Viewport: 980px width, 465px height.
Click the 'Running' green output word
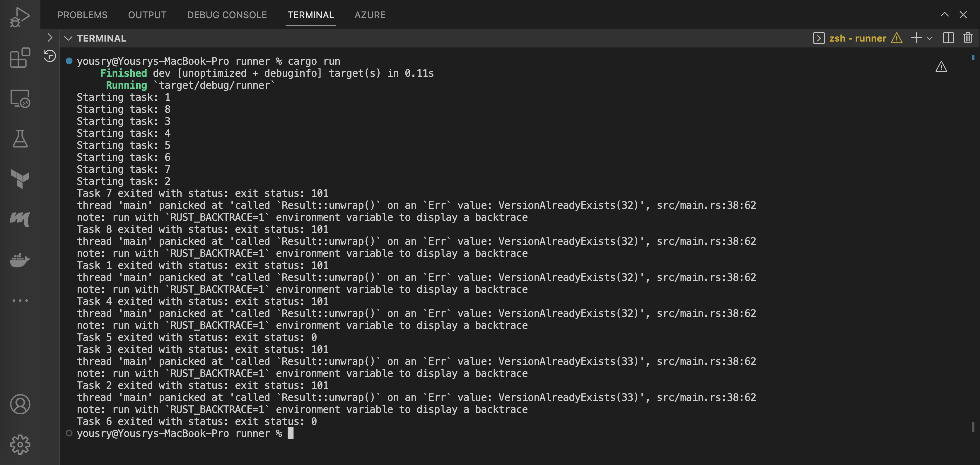pyautogui.click(x=126, y=85)
